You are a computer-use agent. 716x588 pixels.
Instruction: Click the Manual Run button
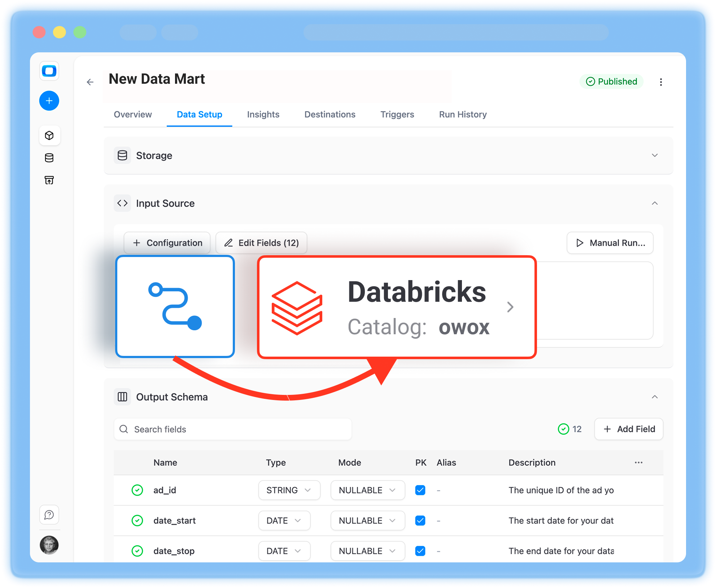[610, 243]
